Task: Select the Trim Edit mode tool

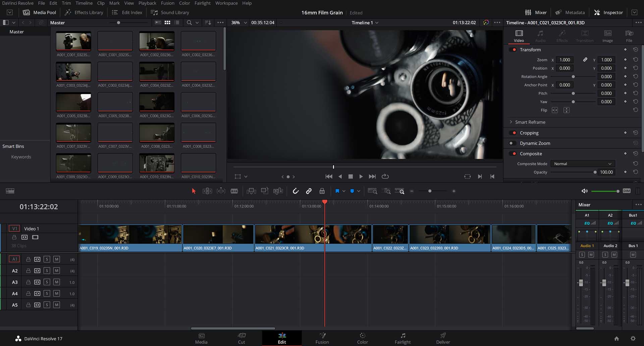Action: pos(207,191)
